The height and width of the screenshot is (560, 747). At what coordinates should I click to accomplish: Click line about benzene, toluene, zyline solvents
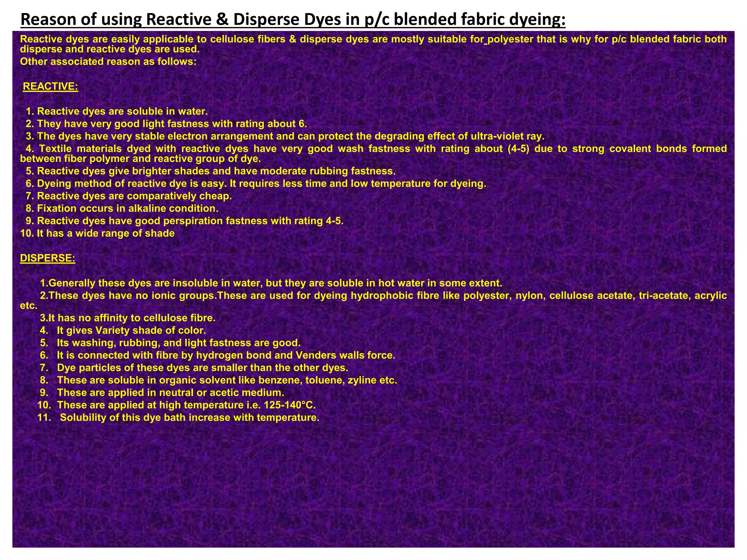218,380
